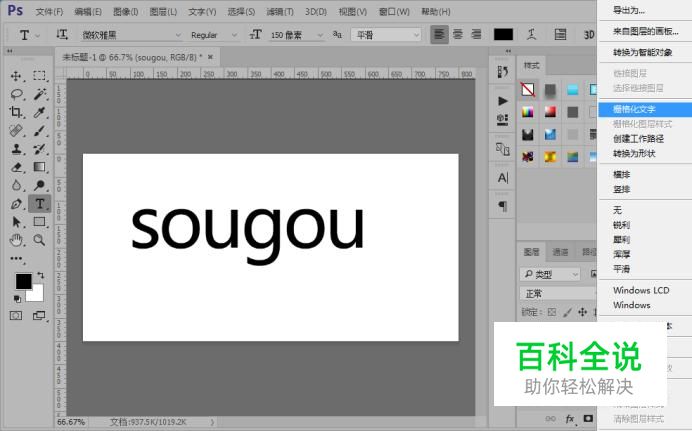Open the 图层(L) menu
Screen dimensions: 692x431
(163, 12)
